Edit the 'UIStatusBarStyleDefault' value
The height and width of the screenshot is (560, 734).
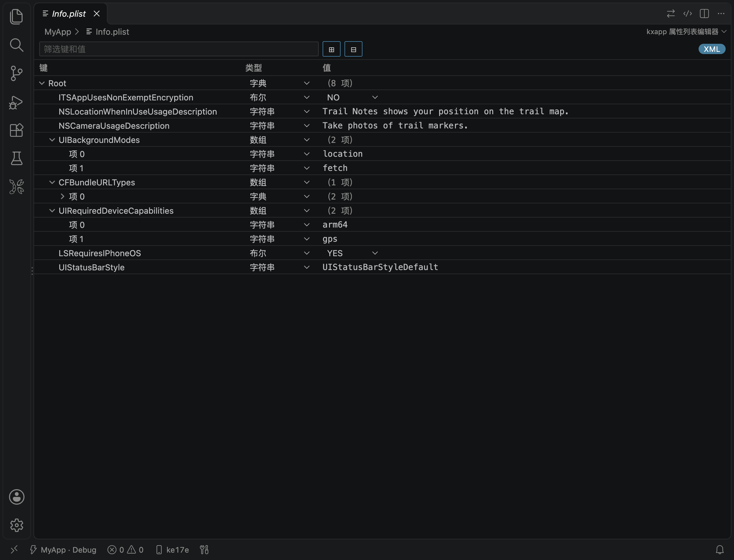[x=380, y=267]
